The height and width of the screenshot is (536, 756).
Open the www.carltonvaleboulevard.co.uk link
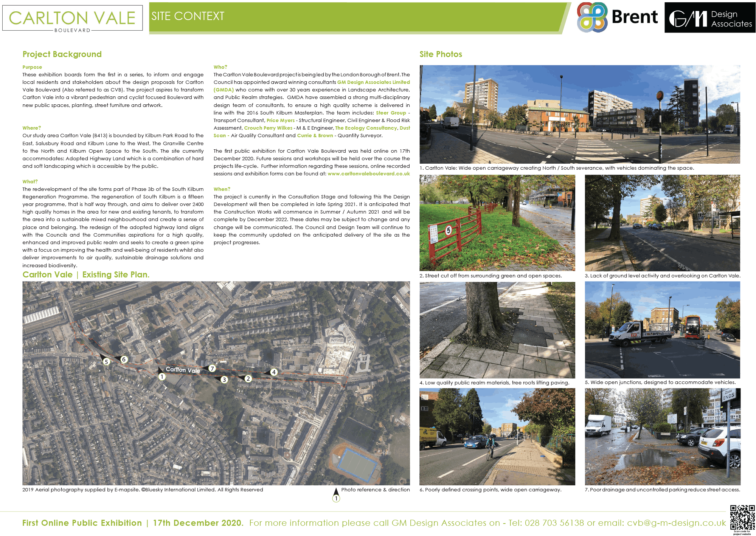pos(368,174)
